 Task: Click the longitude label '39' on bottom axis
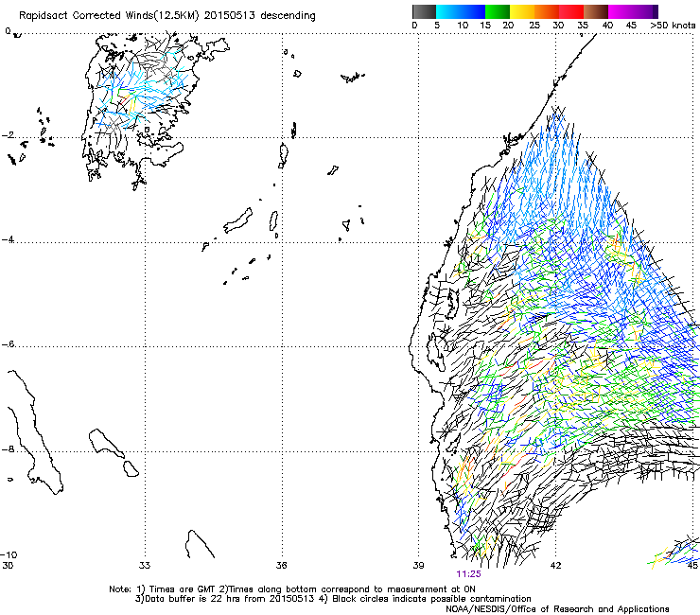click(x=418, y=566)
